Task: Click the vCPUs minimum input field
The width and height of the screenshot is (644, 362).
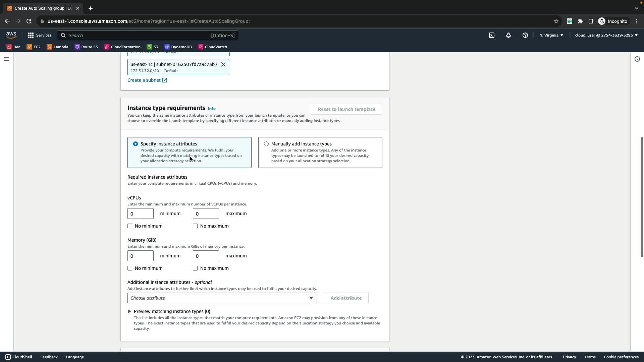Action: pos(140,214)
